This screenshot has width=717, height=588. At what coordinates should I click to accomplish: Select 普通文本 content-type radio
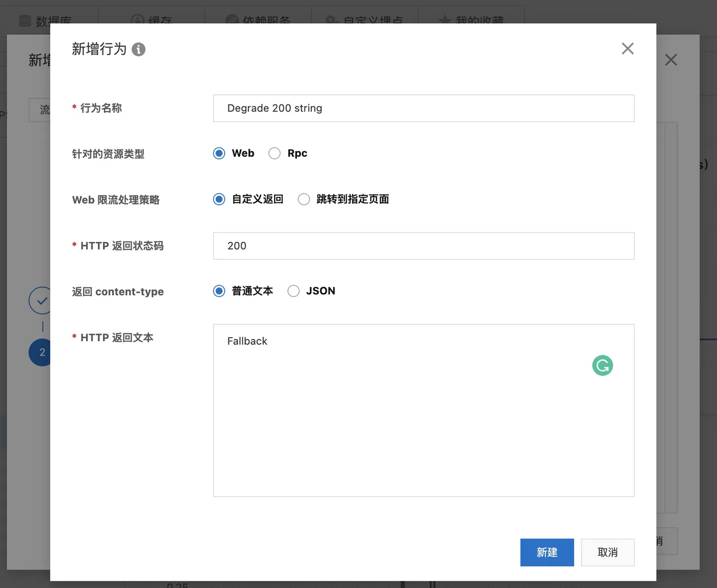219,291
